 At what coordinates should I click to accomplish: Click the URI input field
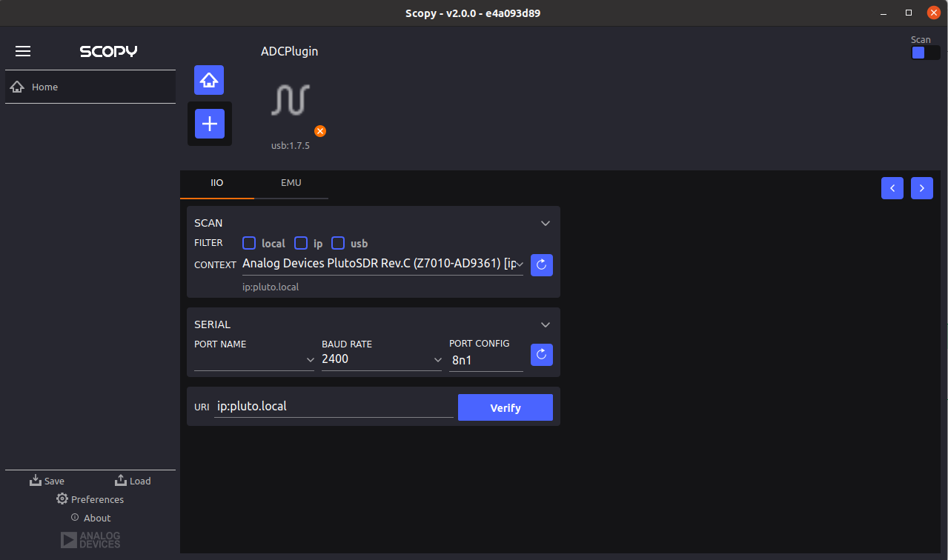[x=334, y=407]
